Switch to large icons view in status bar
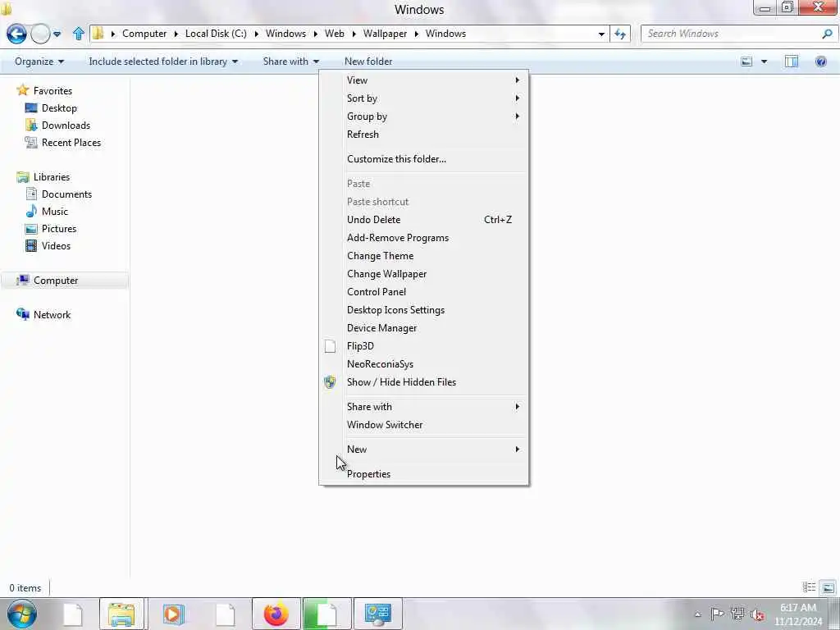The image size is (840, 630). pyautogui.click(x=828, y=587)
